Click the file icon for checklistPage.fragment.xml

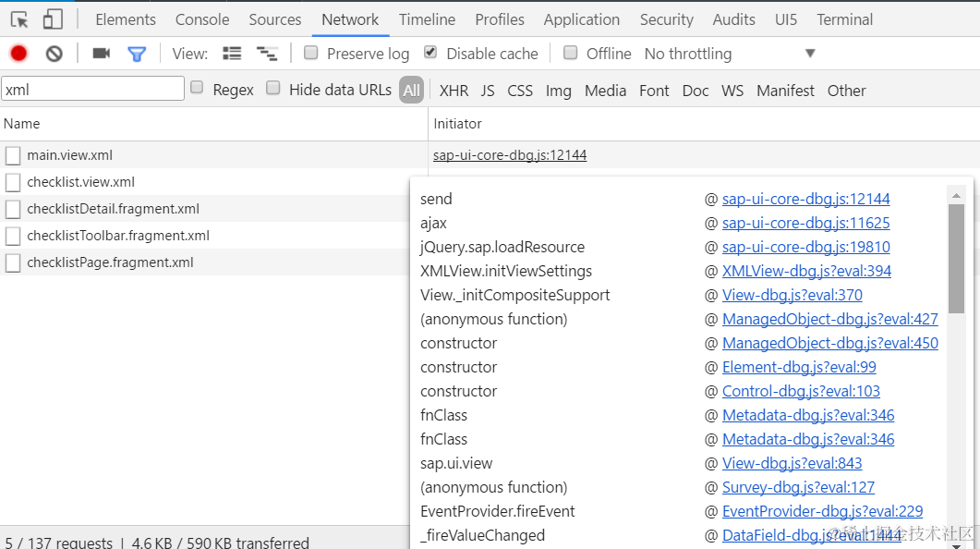pyautogui.click(x=13, y=262)
